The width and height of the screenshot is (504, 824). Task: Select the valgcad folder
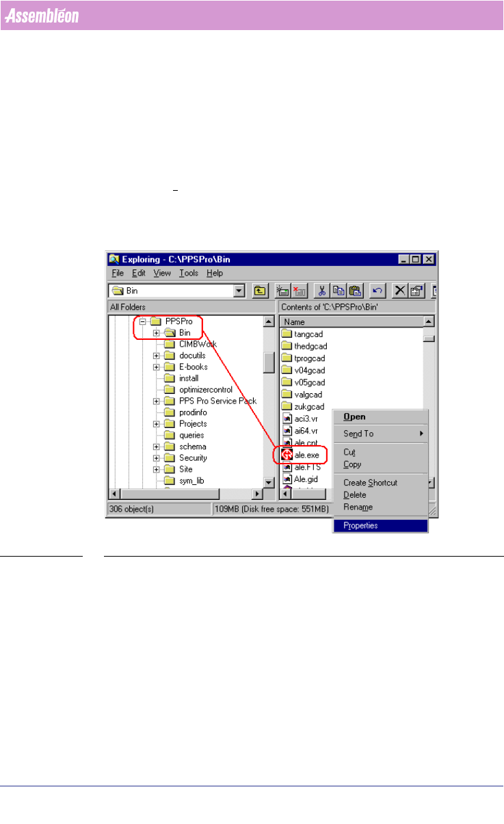point(302,395)
